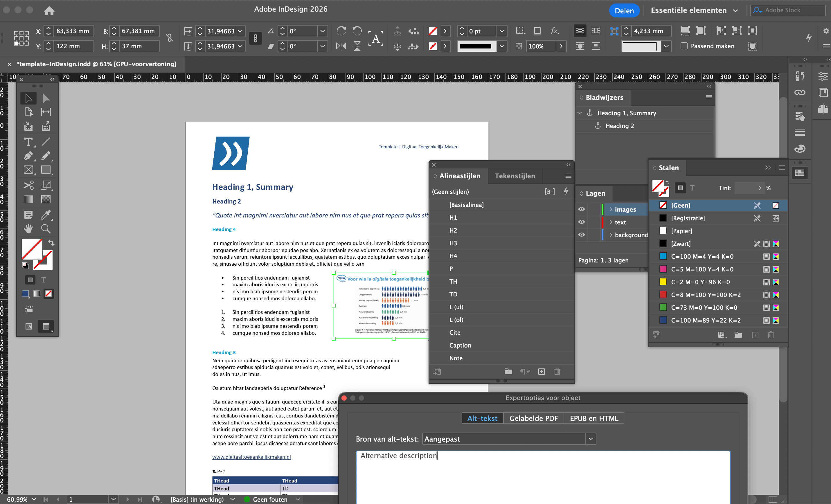Open the Gelabelde PDF tab
Screen dimensions: 831x504
[x=534, y=418]
